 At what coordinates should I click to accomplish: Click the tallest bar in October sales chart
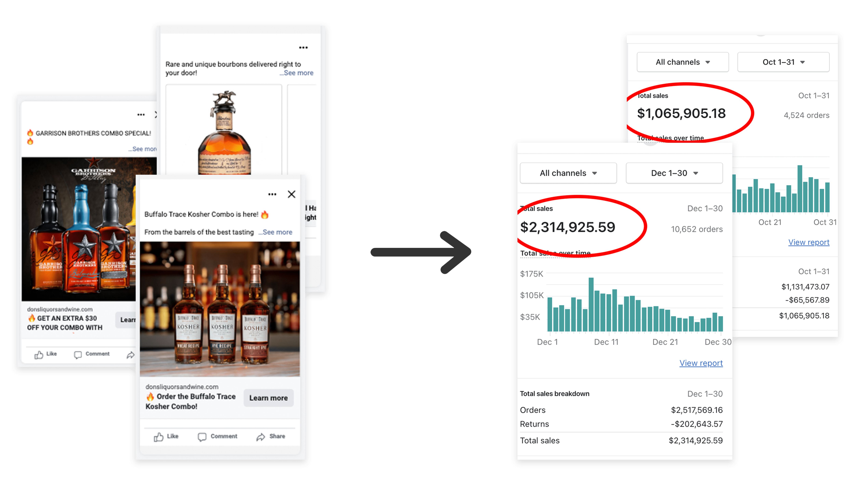(x=800, y=189)
